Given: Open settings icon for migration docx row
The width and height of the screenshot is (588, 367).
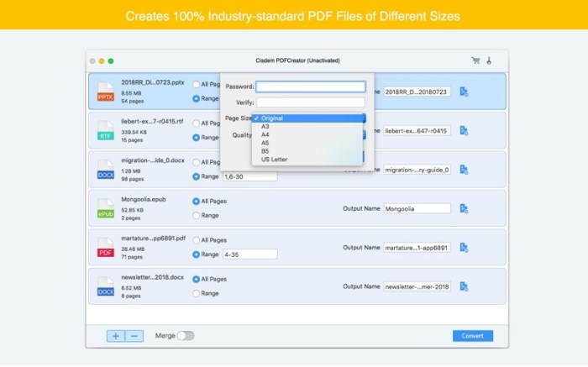Looking at the screenshot, I should (464, 170).
